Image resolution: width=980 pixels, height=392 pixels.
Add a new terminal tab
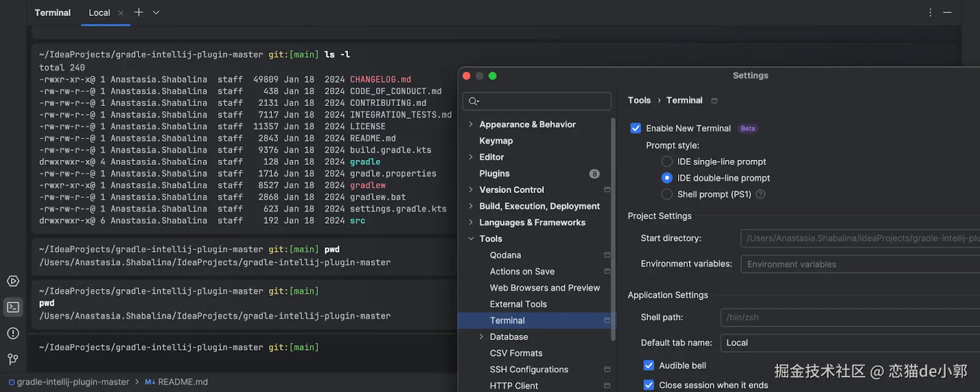coord(139,12)
